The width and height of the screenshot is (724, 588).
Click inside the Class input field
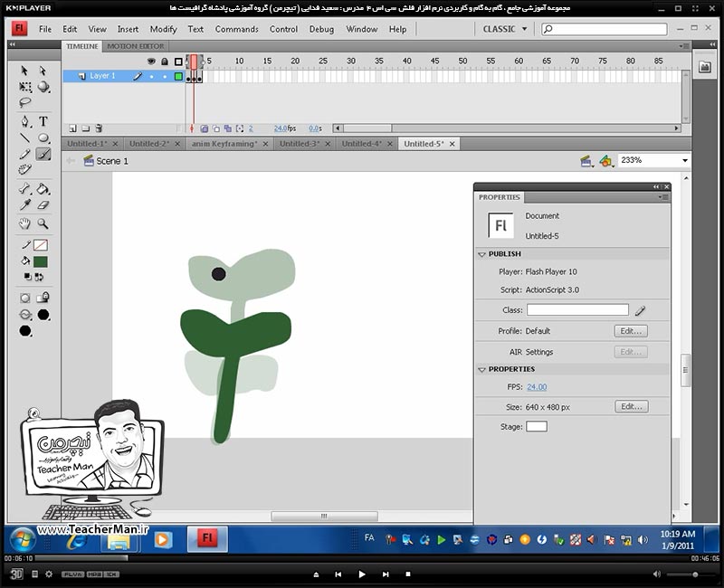[577, 309]
